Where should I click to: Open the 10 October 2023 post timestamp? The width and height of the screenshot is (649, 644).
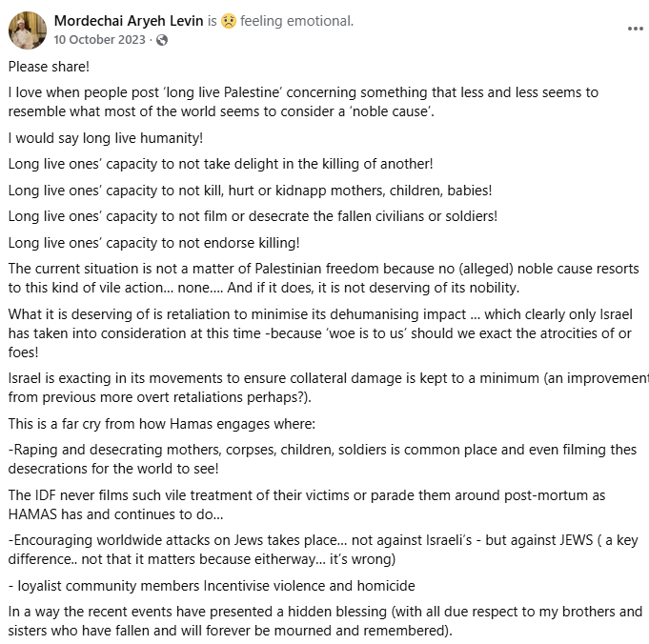[99, 40]
